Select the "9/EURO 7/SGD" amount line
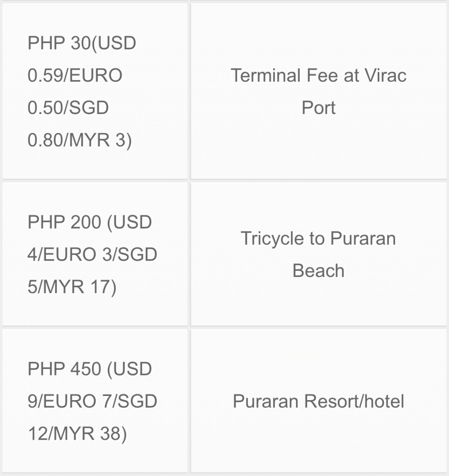The width and height of the screenshot is (449, 476). point(92,401)
